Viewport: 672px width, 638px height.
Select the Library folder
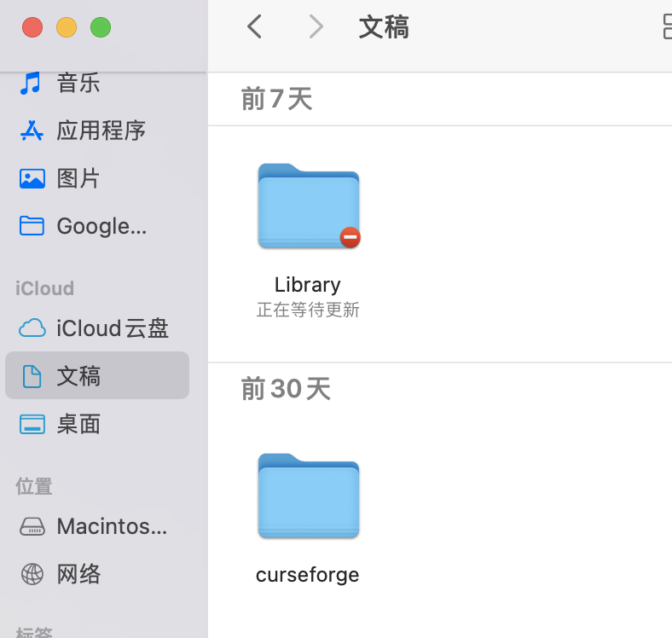(x=308, y=207)
